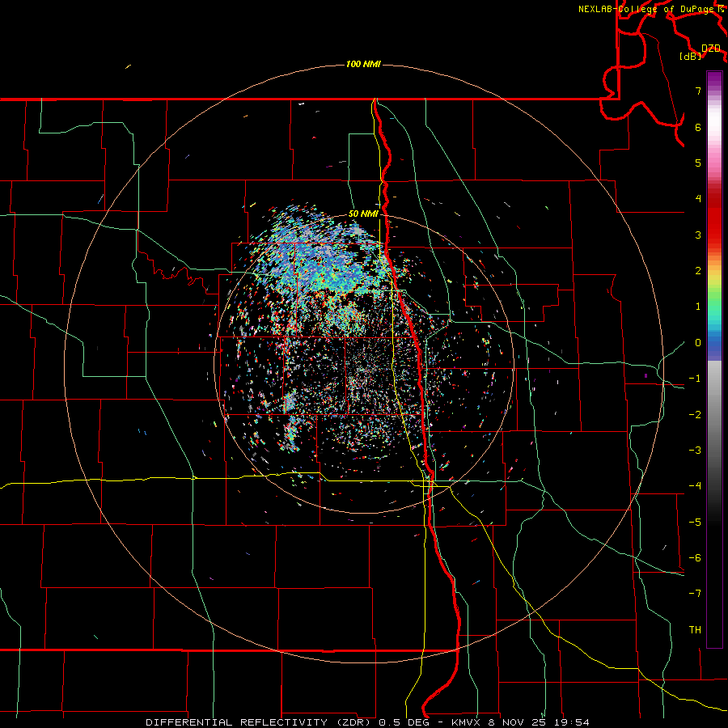Viewport: 728px width, 728px height.
Task: Click the 2 value on the scale
Action: (698, 271)
